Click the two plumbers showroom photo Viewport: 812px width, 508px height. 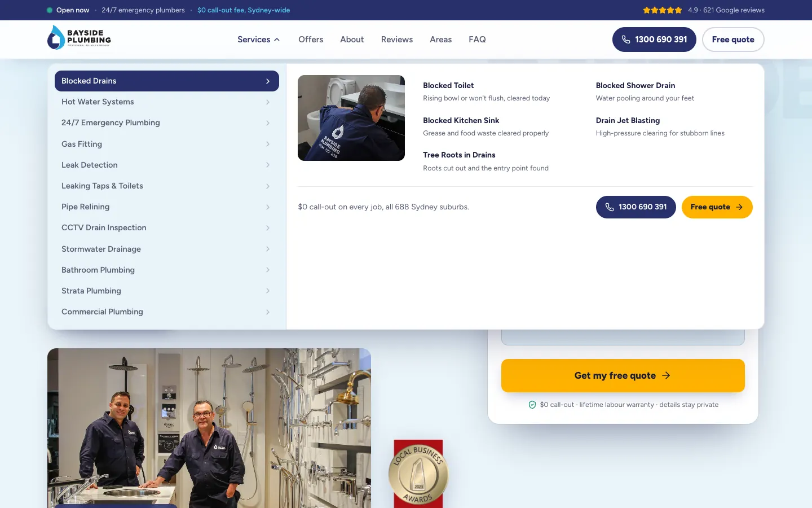coord(209,428)
